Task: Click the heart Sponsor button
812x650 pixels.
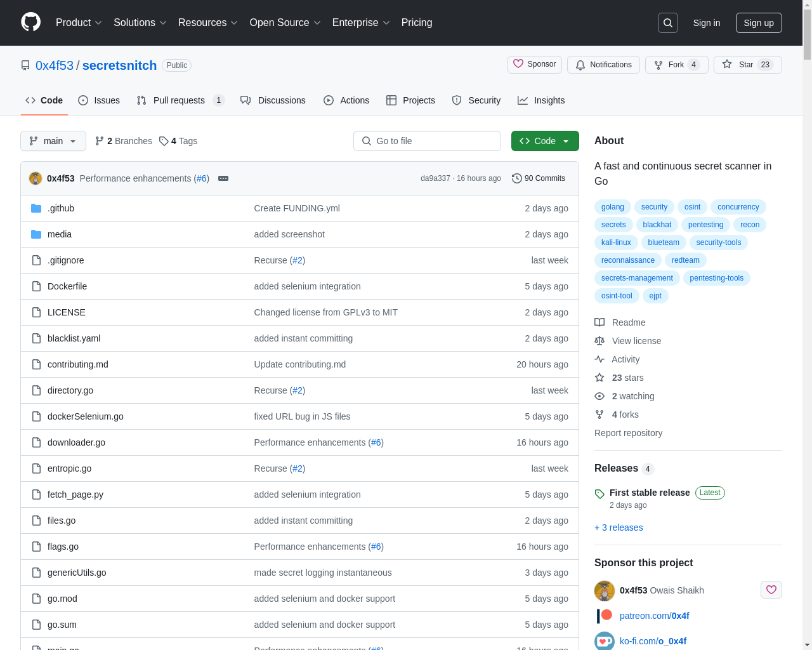Action: click(x=535, y=65)
